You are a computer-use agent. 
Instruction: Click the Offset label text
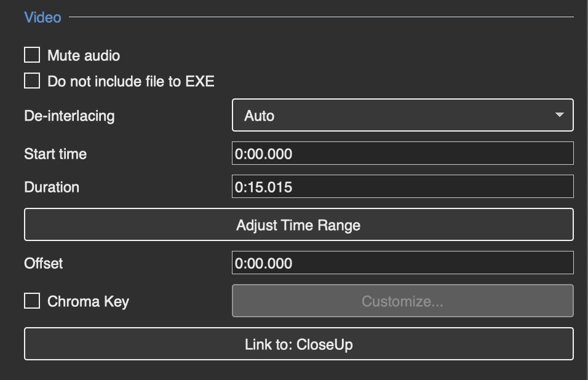point(44,263)
